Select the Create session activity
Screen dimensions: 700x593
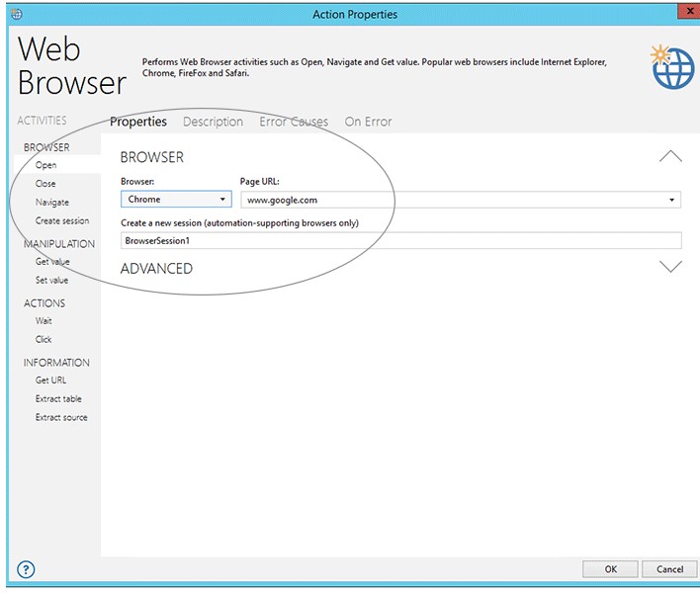pyautogui.click(x=62, y=220)
